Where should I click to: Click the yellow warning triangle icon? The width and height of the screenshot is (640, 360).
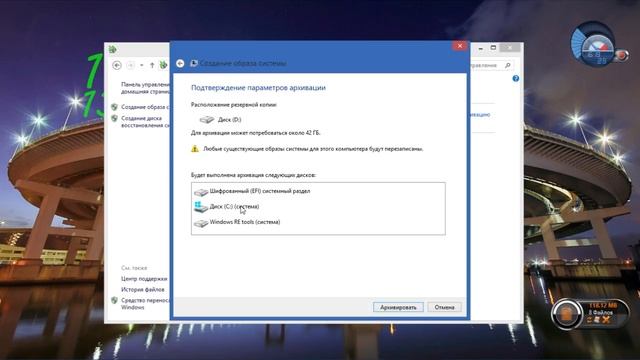pos(195,149)
